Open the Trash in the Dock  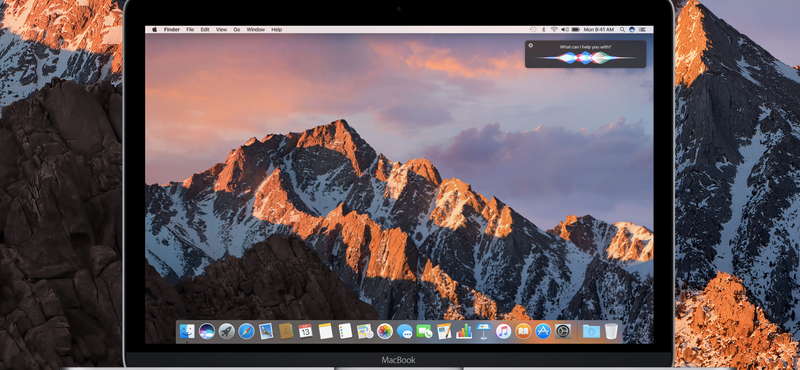click(611, 331)
